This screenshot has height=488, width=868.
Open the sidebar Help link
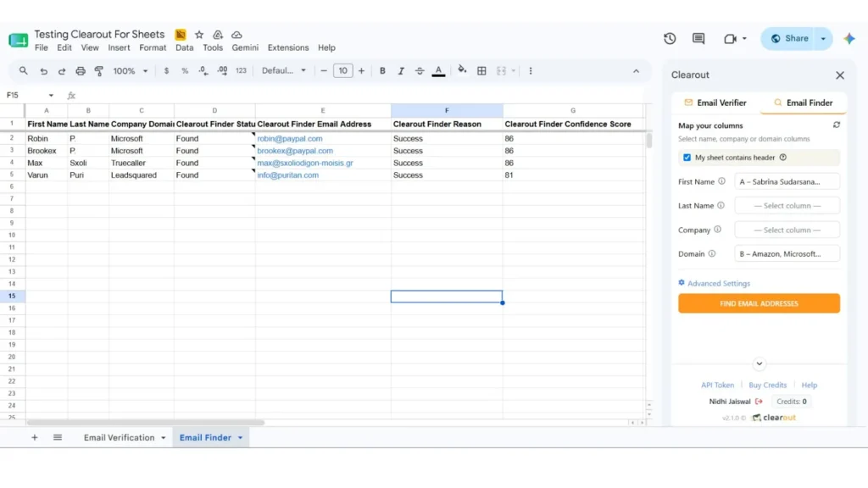[810, 385]
